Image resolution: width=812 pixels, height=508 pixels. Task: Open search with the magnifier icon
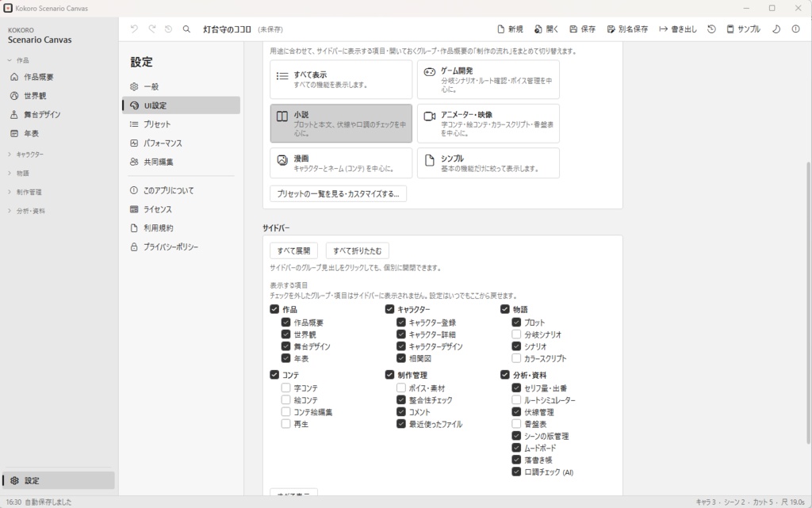point(186,29)
